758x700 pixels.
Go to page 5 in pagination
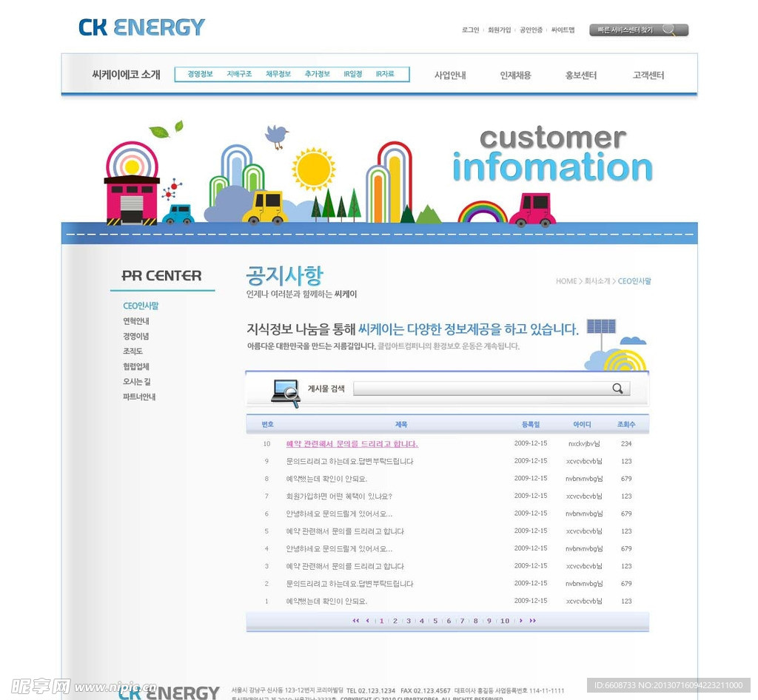[435, 621]
